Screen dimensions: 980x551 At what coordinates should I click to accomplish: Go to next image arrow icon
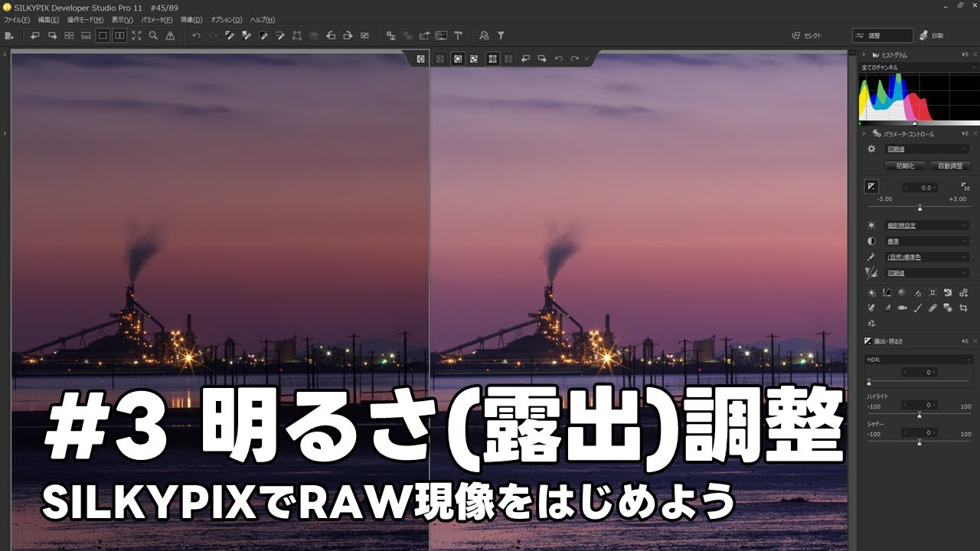pyautogui.click(x=52, y=35)
